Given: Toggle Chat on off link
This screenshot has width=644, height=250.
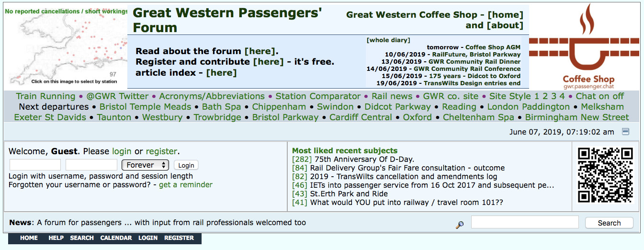Looking at the screenshot, I should click(x=599, y=96).
